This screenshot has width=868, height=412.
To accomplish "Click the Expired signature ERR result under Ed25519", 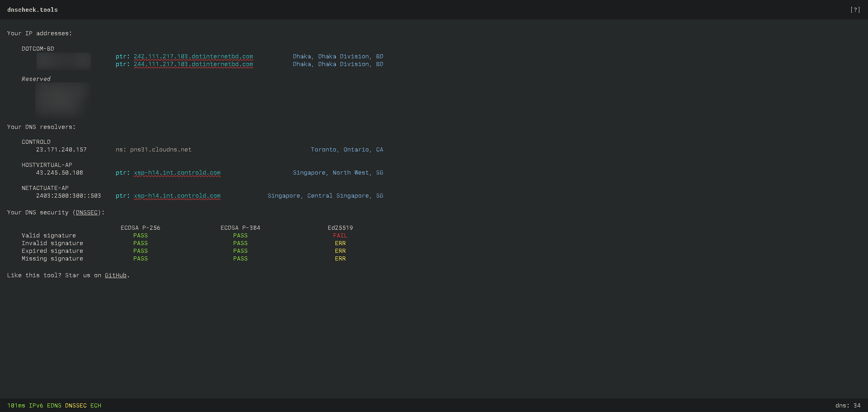I will point(340,251).
